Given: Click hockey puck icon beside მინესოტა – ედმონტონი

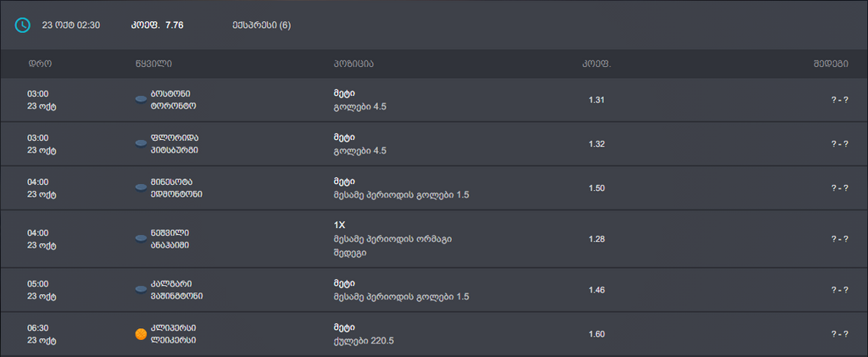Looking at the screenshot, I should [x=141, y=187].
